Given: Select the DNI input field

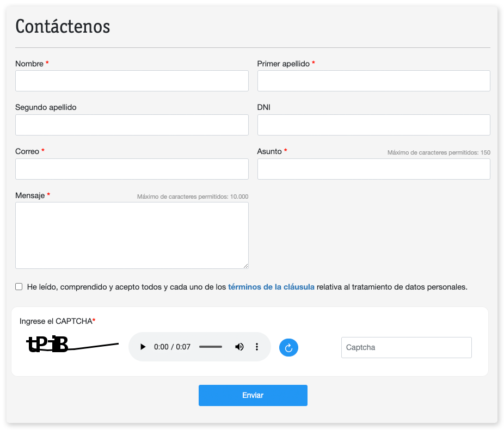Looking at the screenshot, I should (x=374, y=125).
